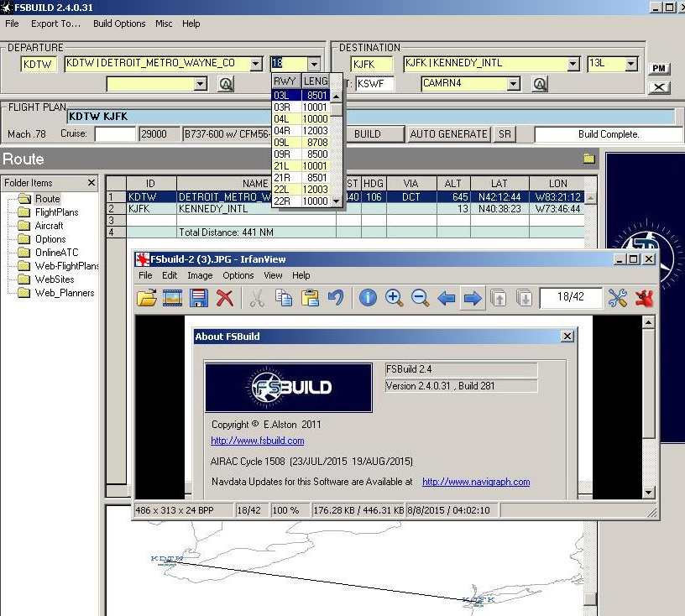
Task: Go to previous image left arrow
Action: (447, 298)
